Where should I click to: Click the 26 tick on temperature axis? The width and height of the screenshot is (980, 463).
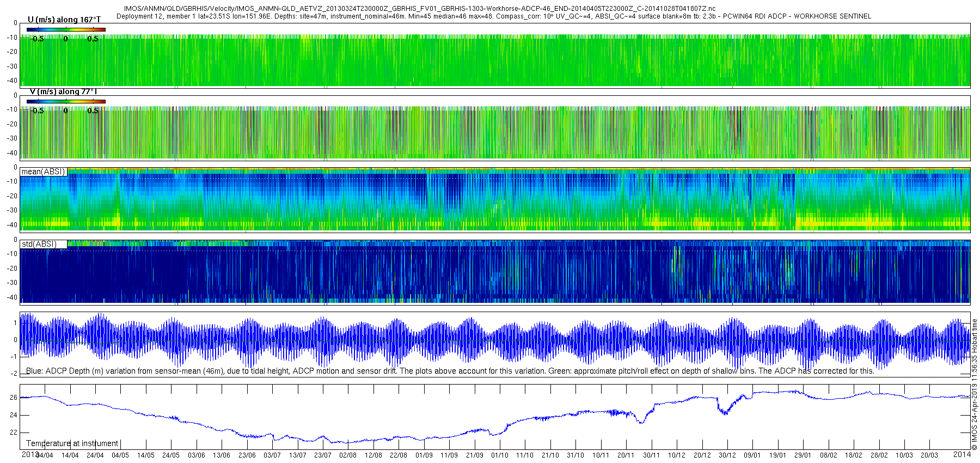point(14,398)
